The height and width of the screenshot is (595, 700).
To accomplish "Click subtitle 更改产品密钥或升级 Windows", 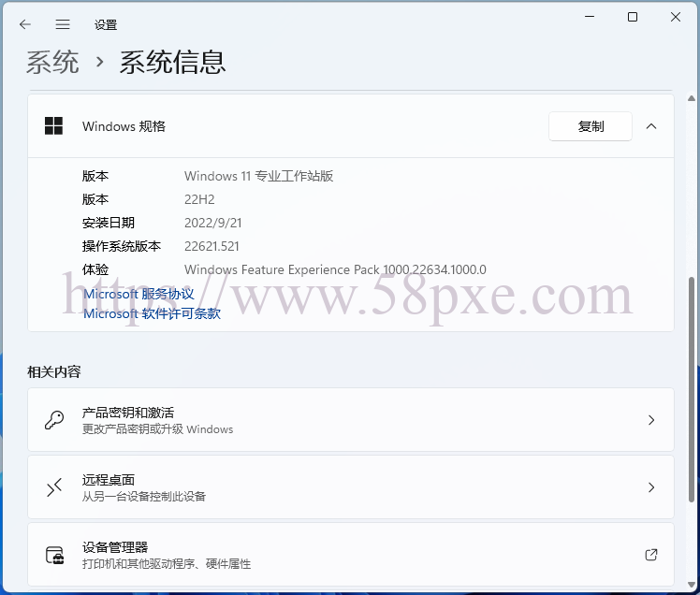I will tap(157, 429).
